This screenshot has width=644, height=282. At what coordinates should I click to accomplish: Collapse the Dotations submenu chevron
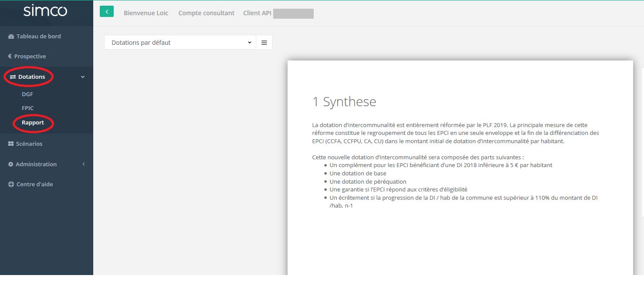(x=83, y=77)
